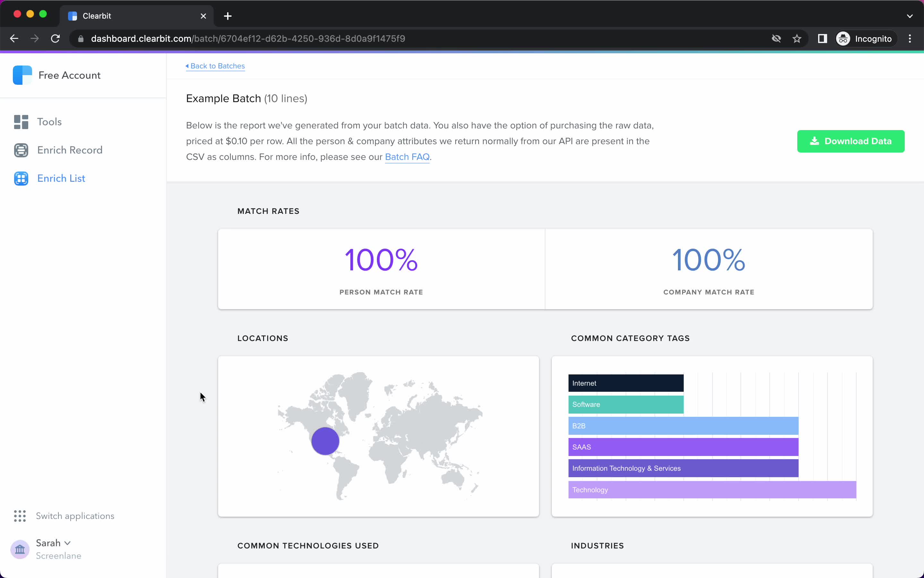Open the Batch FAQ link
Viewport: 924px width, 578px height.
pyautogui.click(x=407, y=157)
